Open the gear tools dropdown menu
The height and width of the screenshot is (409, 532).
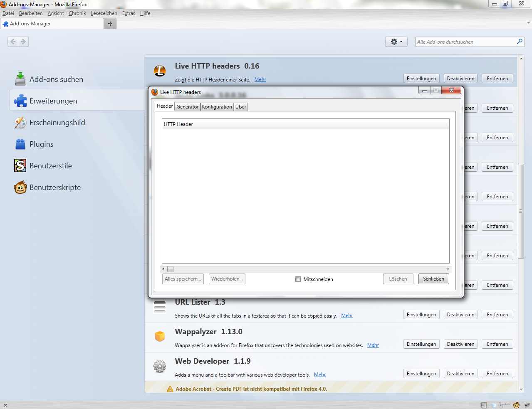click(x=396, y=42)
